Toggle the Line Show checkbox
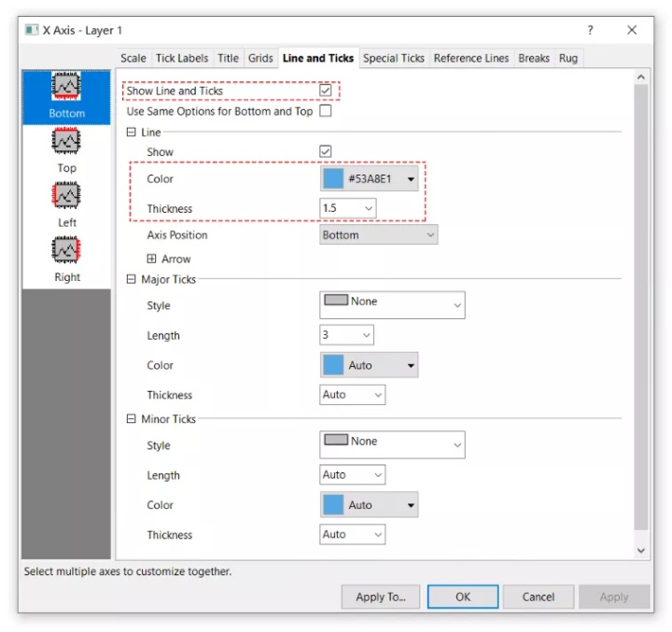 [326, 151]
